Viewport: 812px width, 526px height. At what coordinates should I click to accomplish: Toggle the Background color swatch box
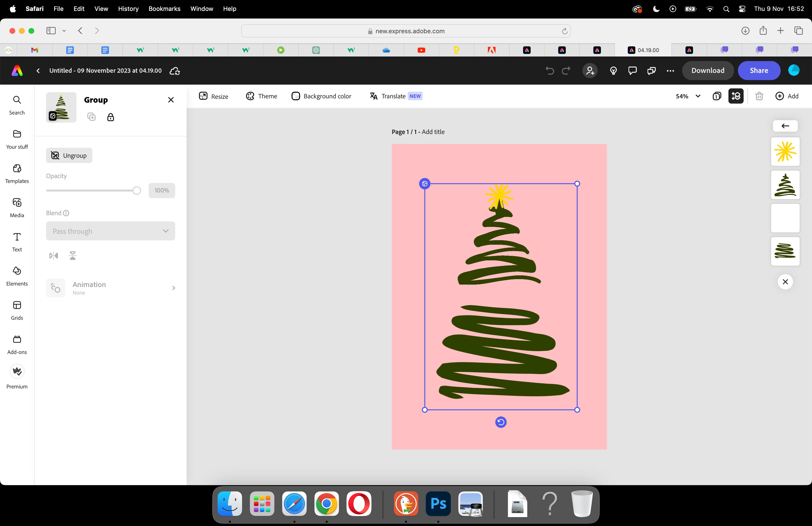tap(295, 96)
